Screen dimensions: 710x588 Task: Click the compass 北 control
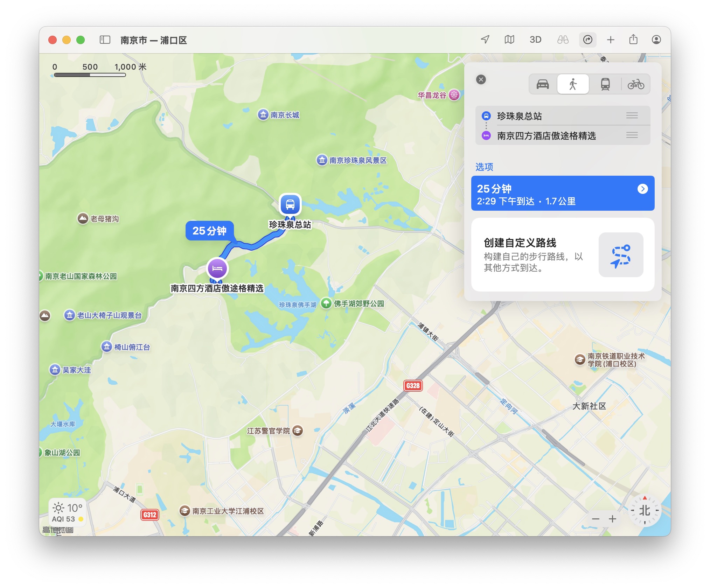[645, 511]
